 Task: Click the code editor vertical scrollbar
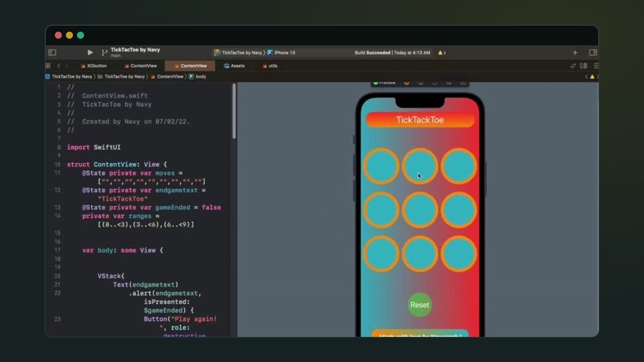[x=234, y=112]
